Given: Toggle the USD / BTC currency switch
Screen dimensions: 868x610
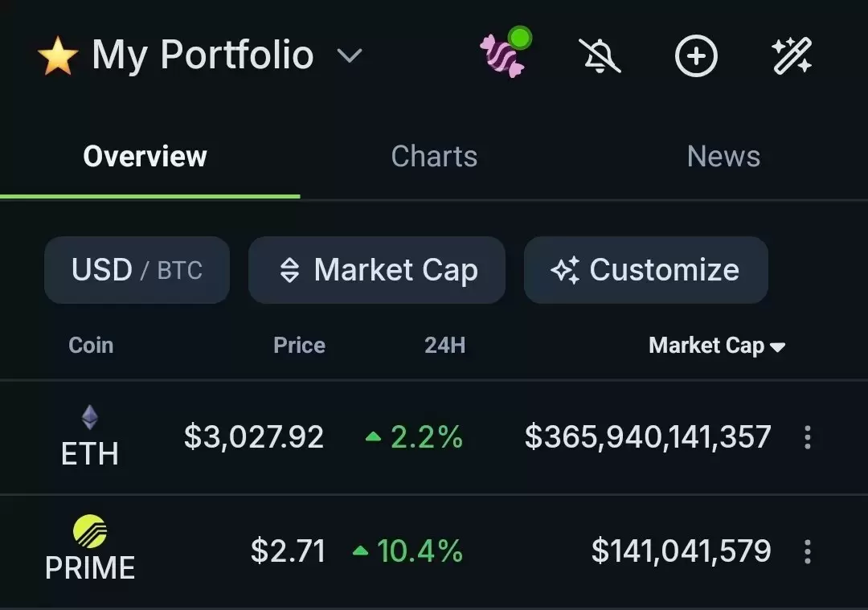Looking at the screenshot, I should pos(137,270).
